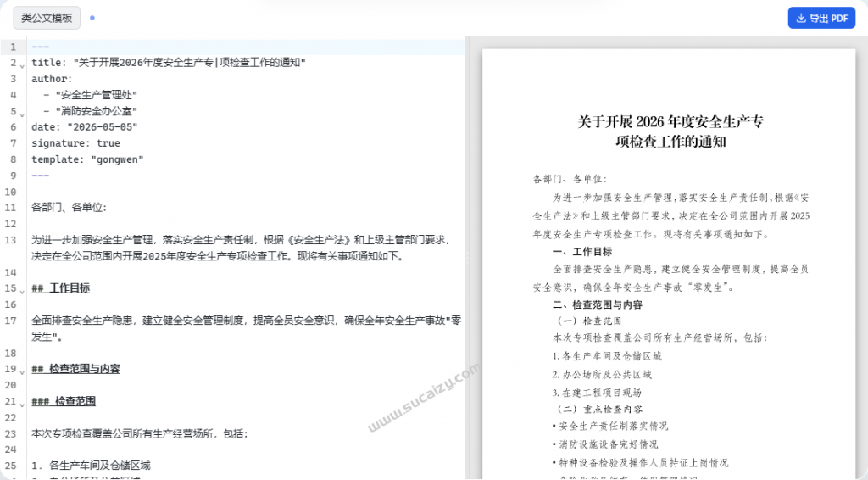Click 二、检查范围与内容 heading in preview
This screenshot has width=868, height=480.
click(x=598, y=304)
